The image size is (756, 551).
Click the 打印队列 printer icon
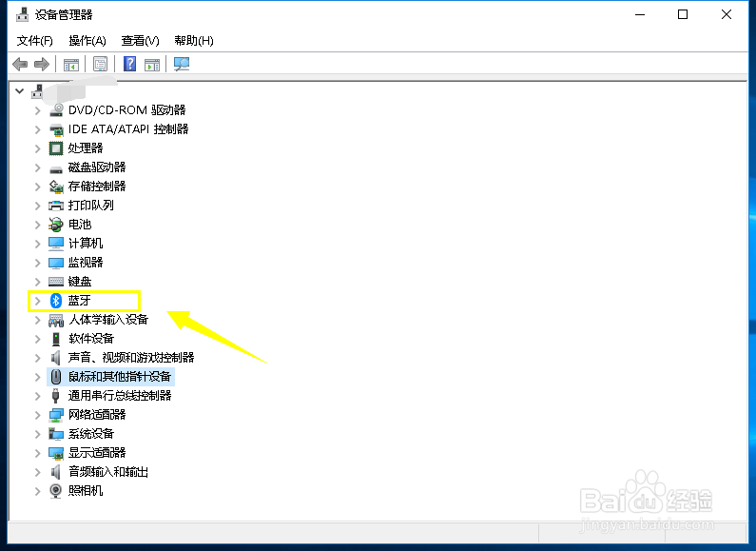click(x=56, y=206)
